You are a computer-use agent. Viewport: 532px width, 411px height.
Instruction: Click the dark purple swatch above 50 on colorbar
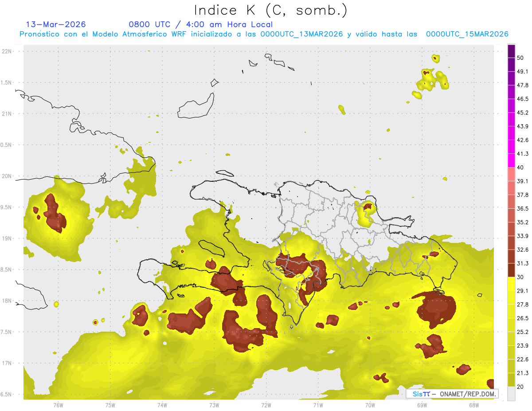point(512,51)
